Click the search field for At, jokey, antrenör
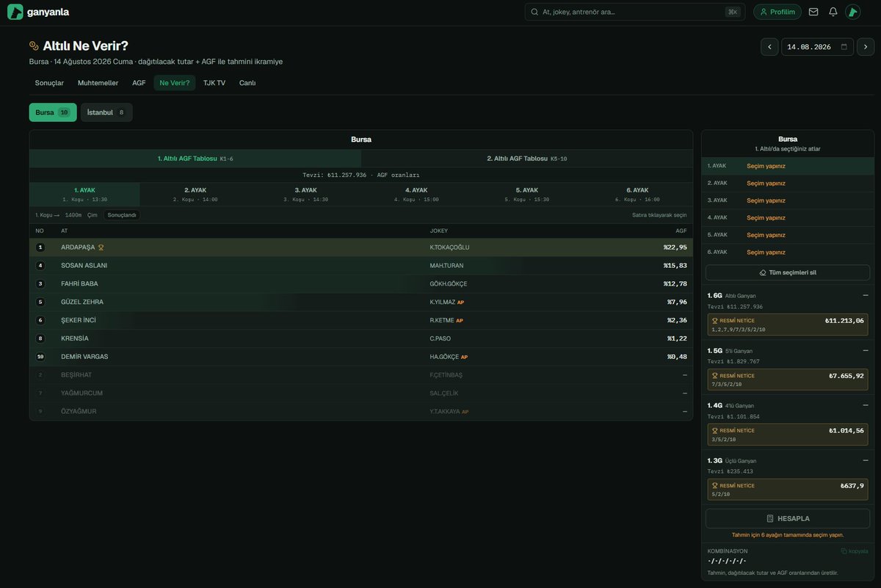Screen dimensions: 881x588 [x=635, y=12]
